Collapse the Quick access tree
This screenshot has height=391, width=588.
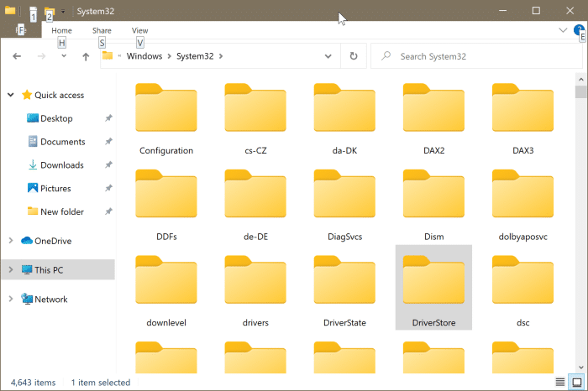tap(11, 95)
